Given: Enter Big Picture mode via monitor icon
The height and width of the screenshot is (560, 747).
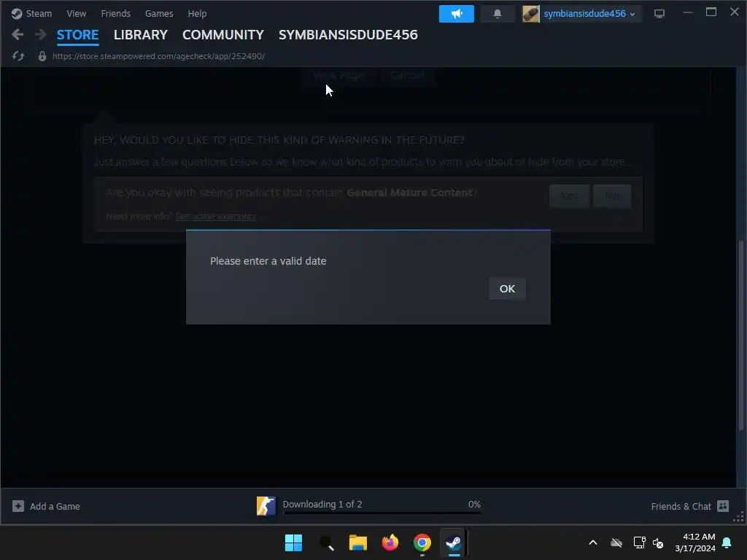Looking at the screenshot, I should (x=659, y=14).
